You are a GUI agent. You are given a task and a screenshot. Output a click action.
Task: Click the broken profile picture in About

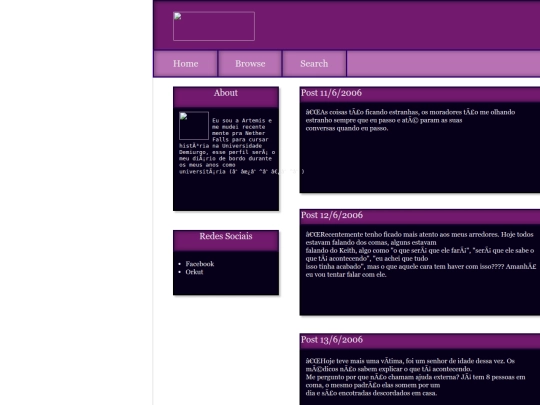click(x=194, y=126)
